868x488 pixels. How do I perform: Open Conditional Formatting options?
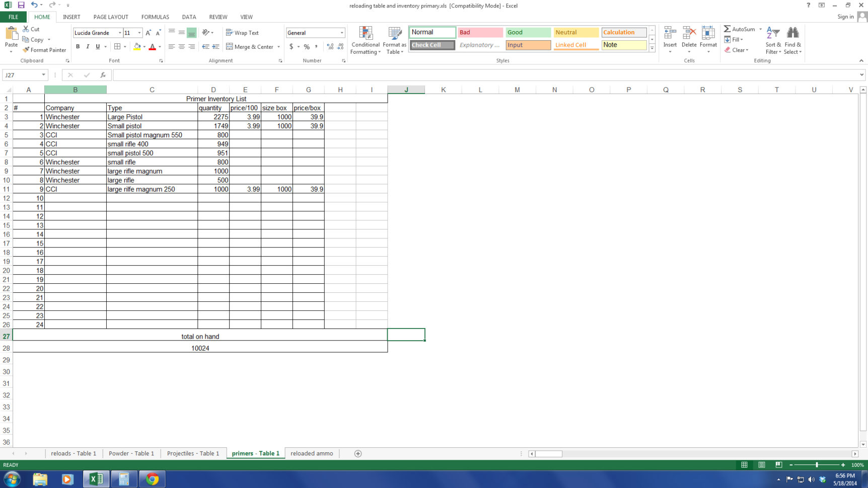366,40
